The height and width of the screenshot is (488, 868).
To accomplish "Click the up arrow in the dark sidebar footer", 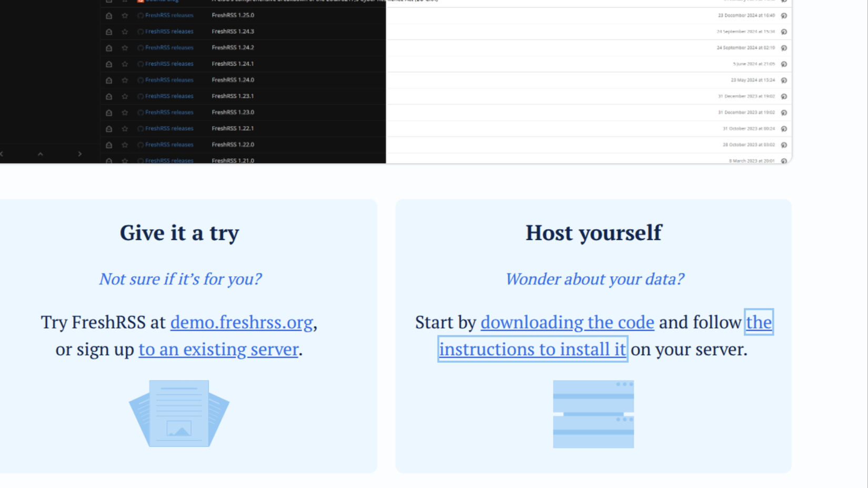I will pyautogui.click(x=41, y=154).
